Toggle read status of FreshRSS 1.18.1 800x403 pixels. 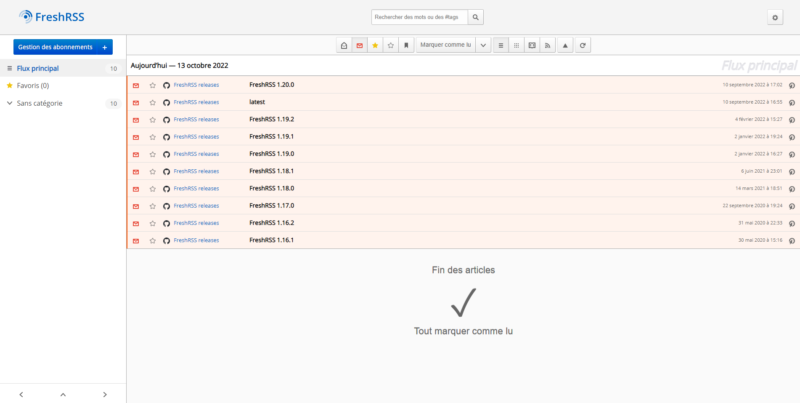tap(136, 171)
